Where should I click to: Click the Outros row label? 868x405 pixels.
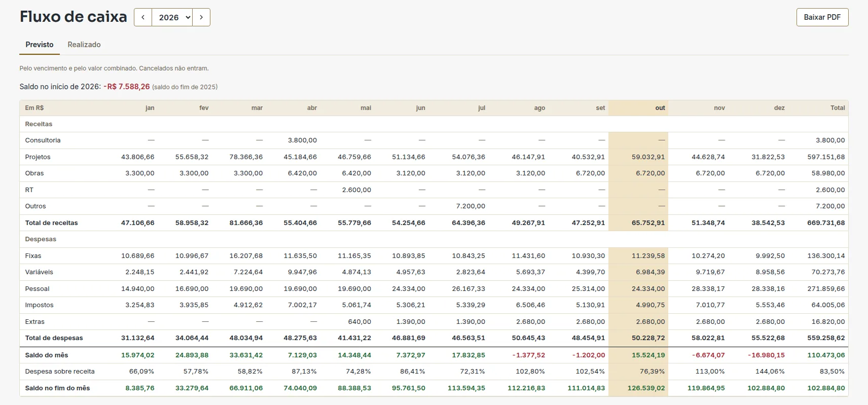35,206
